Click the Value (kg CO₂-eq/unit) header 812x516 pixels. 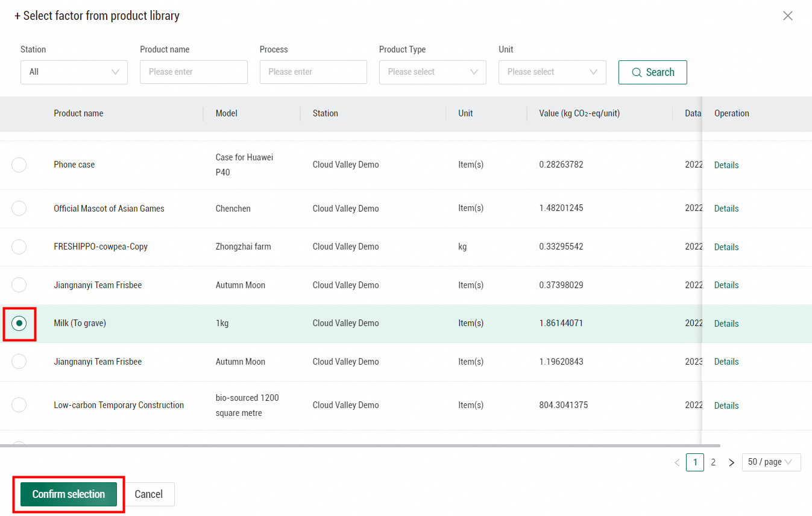[579, 113]
